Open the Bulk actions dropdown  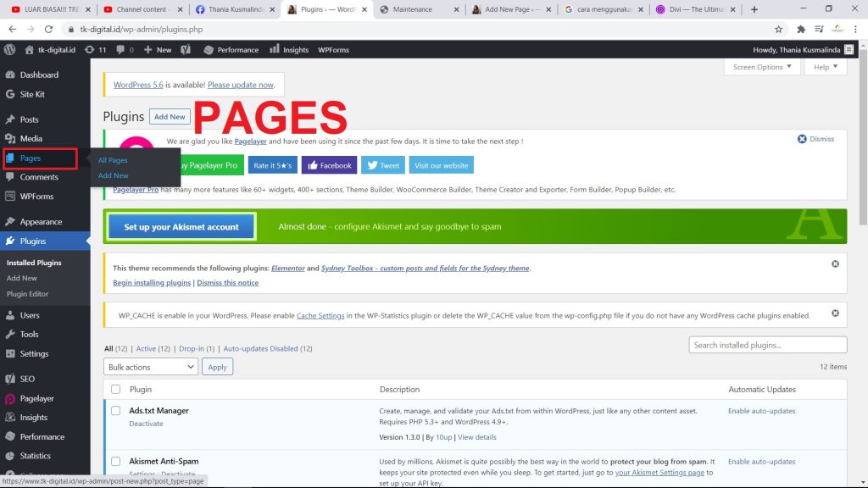[x=151, y=367]
